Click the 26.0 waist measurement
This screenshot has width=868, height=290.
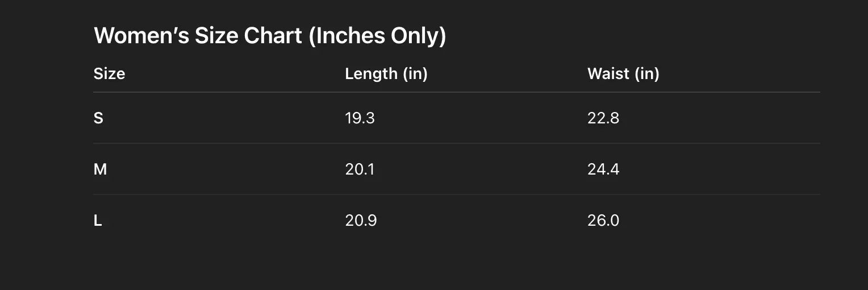point(603,221)
